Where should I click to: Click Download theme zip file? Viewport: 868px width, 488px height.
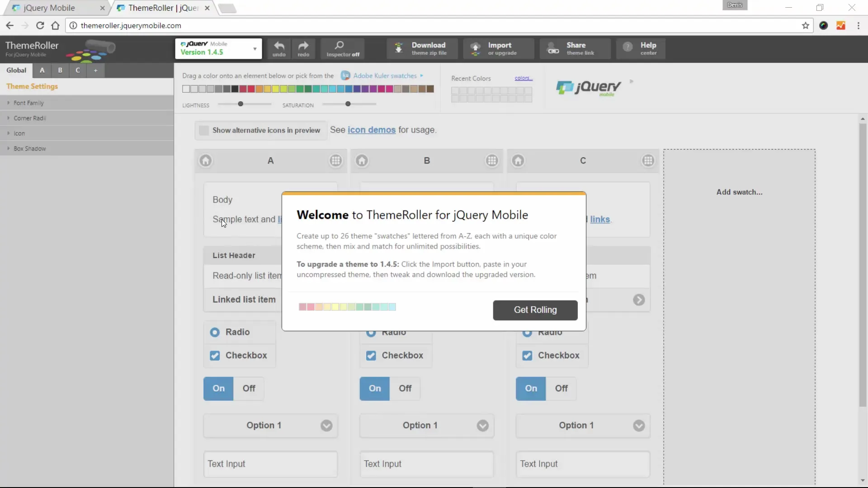tap(422, 49)
